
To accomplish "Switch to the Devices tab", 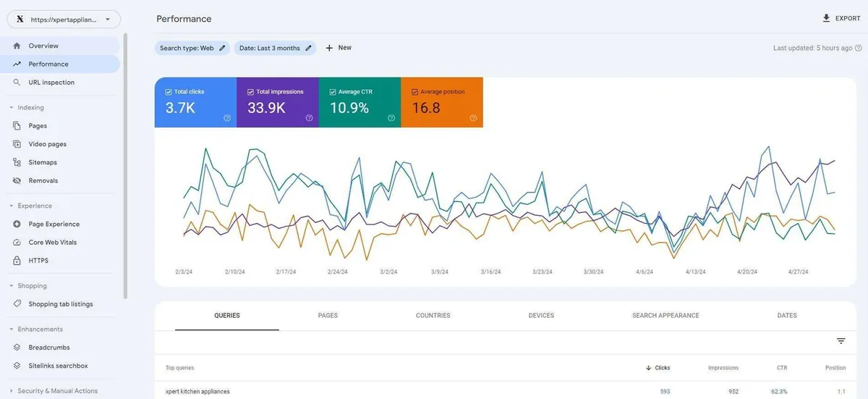I will (541, 316).
